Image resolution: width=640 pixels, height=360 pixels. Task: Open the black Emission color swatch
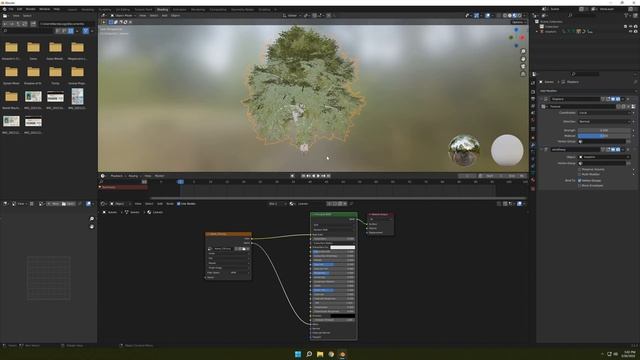pos(342,316)
